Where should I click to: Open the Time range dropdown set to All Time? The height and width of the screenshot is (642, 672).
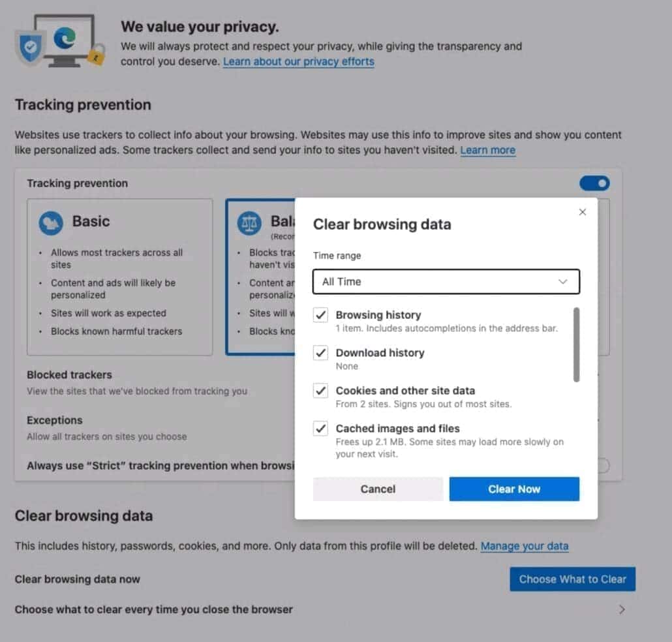(446, 281)
